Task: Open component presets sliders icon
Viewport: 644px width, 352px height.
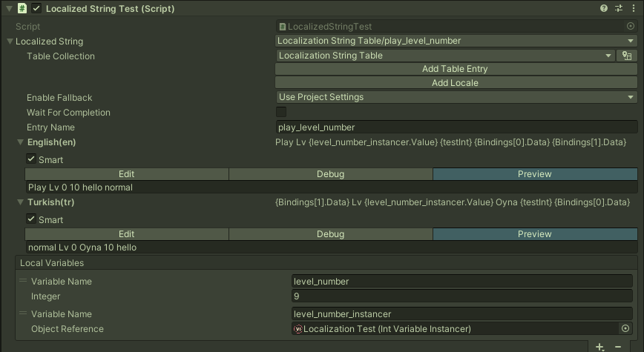Action: pos(618,8)
